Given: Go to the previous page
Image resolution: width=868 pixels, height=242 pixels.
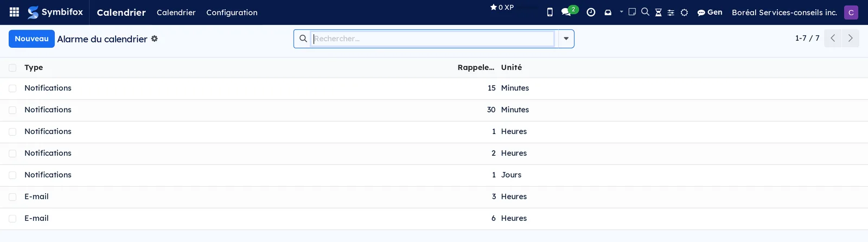Looking at the screenshot, I should point(833,38).
